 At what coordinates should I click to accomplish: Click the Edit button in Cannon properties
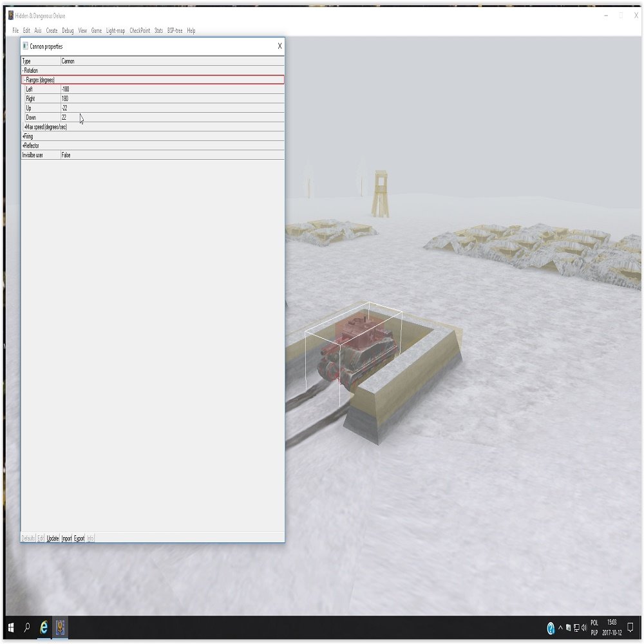41,538
